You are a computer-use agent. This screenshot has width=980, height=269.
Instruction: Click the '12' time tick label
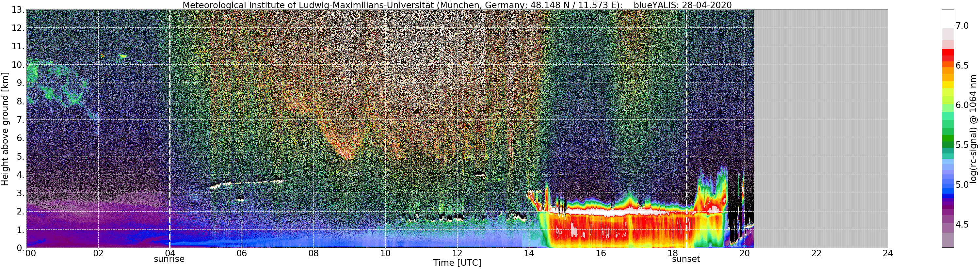[457, 253]
